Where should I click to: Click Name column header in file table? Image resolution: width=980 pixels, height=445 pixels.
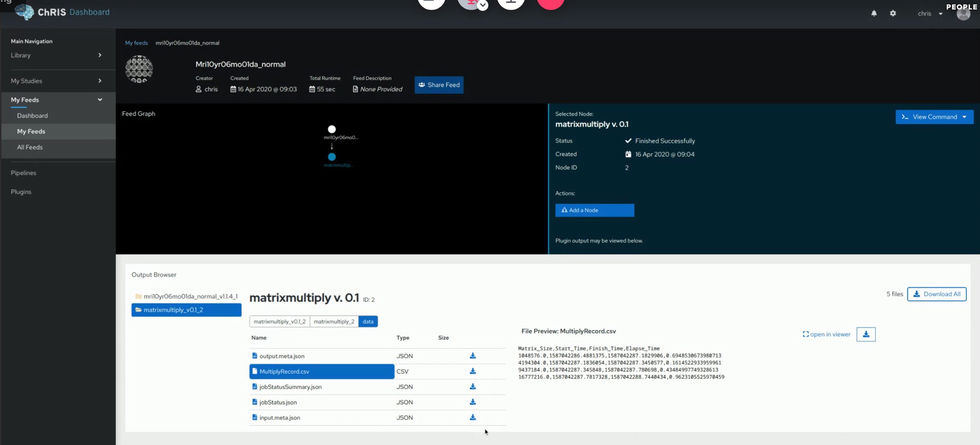(x=259, y=338)
